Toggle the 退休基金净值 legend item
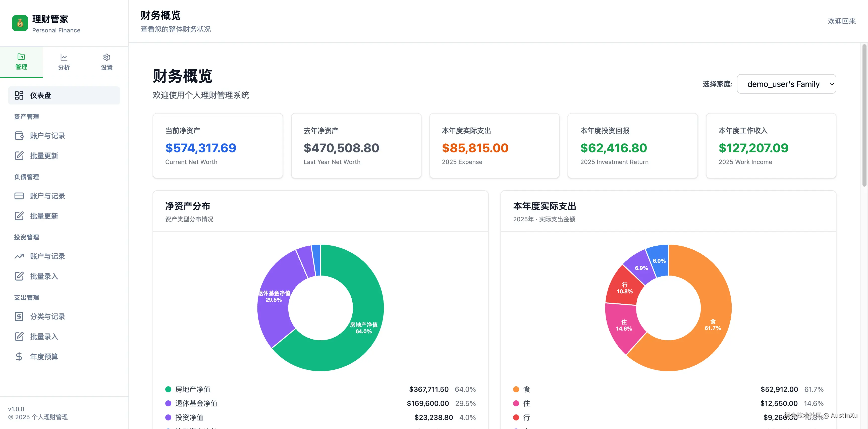Screen dimensions: 868x429 196,403
